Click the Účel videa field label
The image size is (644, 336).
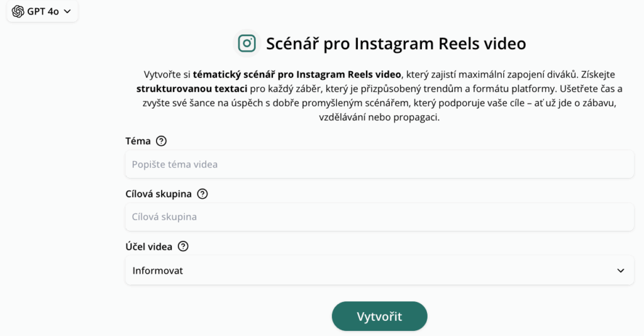(148, 247)
